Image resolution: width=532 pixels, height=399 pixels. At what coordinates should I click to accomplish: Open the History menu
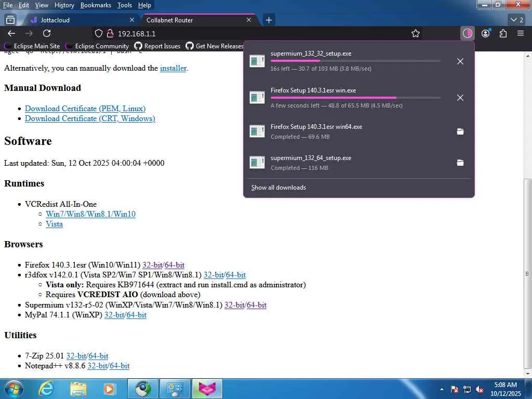64,5
